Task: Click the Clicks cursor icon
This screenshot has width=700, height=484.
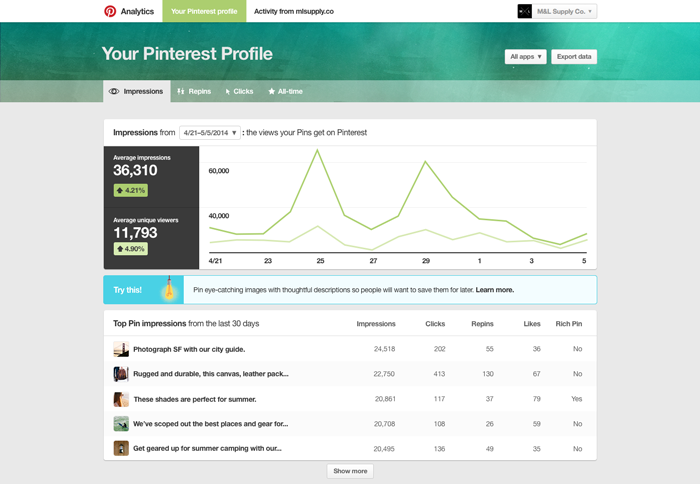Action: point(228,91)
